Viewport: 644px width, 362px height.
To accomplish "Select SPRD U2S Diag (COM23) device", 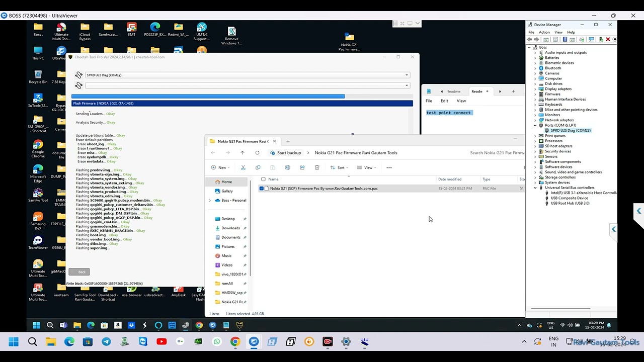I will (x=571, y=130).
